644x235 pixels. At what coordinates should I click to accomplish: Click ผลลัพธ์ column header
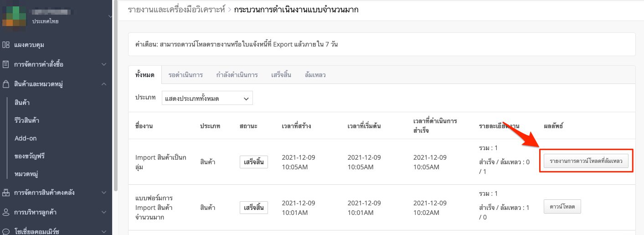(553, 126)
